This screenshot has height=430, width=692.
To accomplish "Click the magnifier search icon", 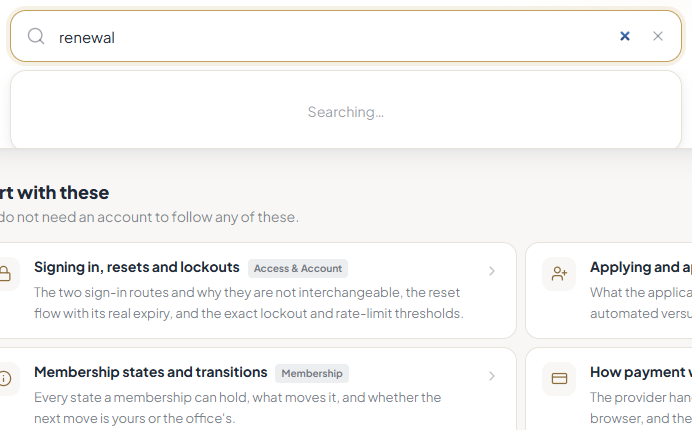I will (36, 36).
